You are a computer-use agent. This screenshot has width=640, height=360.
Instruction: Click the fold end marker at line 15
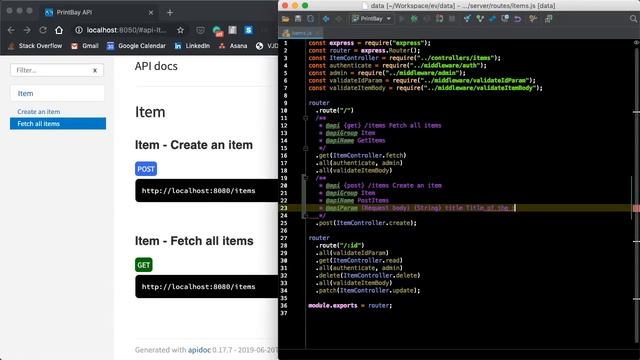305,148
